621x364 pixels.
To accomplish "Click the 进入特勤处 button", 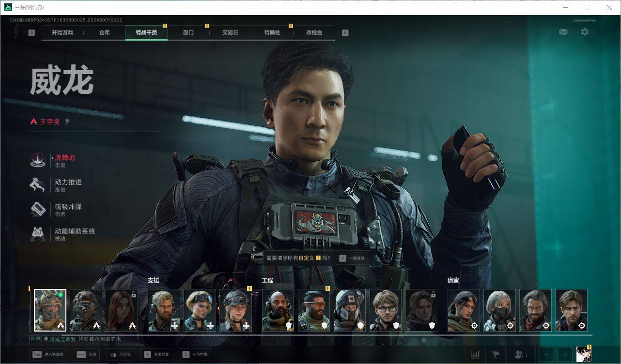I will 48,355.
